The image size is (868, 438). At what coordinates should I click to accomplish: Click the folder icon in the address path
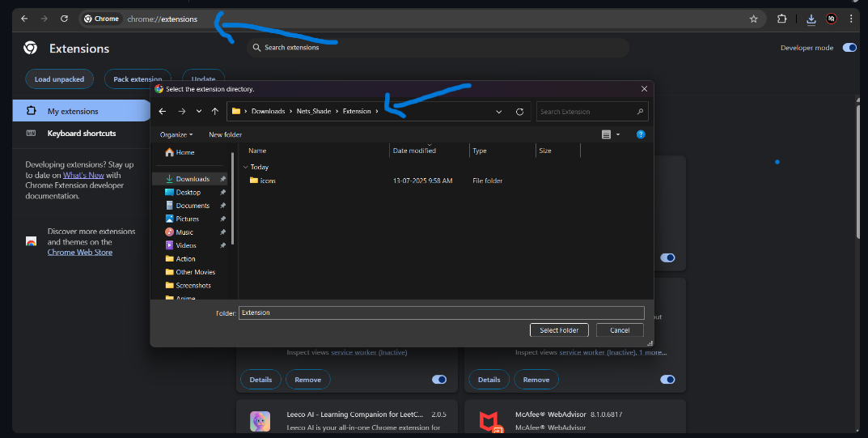click(x=236, y=111)
